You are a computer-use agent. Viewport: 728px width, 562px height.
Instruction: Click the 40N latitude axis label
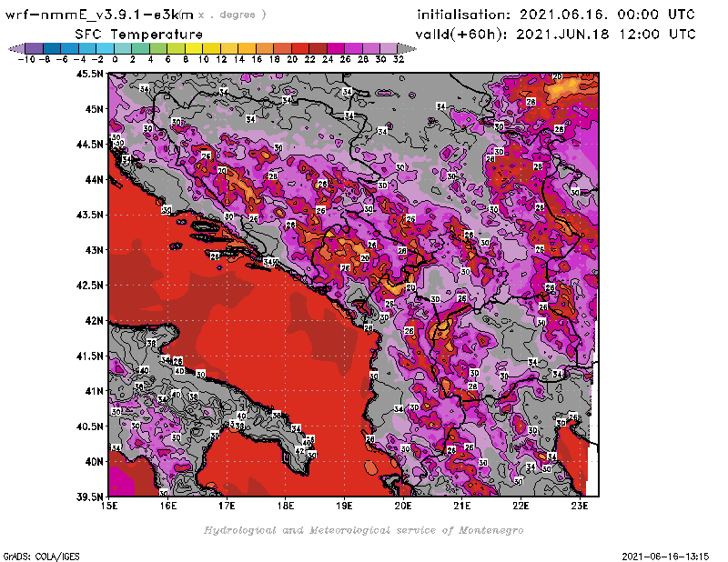[94, 462]
